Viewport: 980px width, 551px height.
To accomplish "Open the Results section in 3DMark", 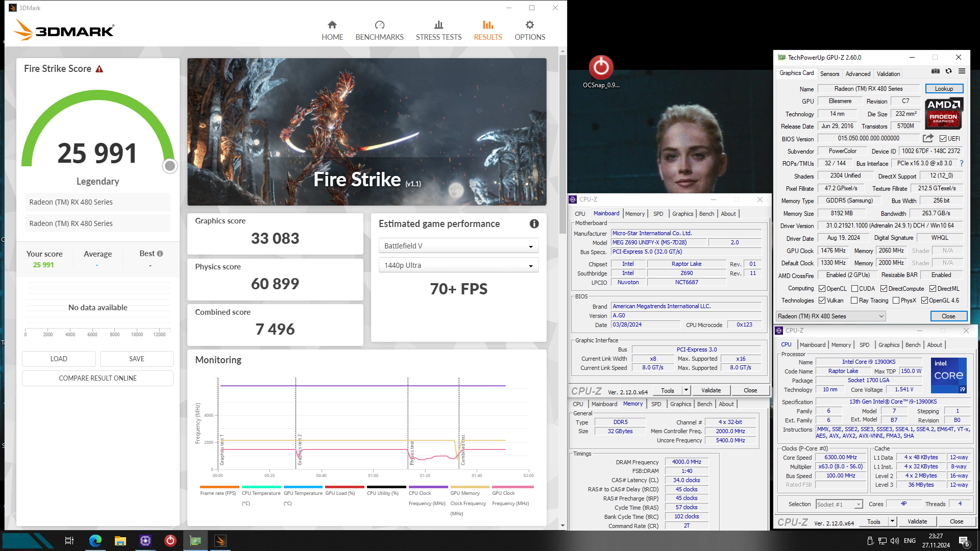I will click(x=488, y=31).
